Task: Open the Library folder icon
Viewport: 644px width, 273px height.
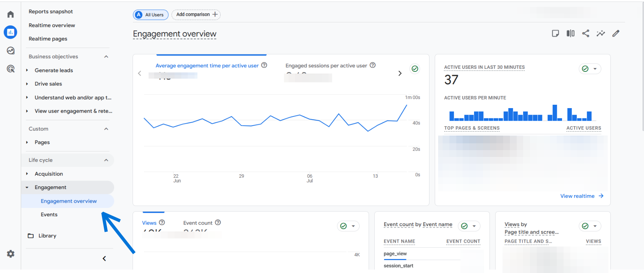Action: tap(31, 236)
